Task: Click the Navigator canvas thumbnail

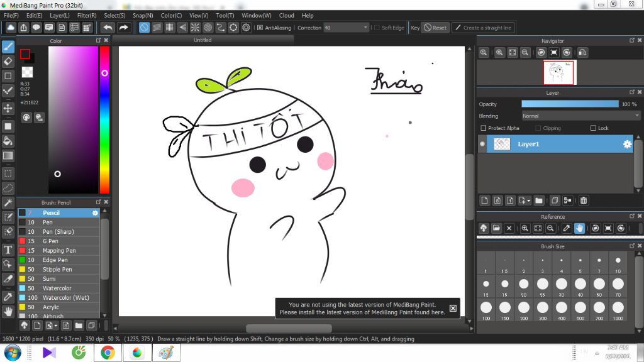Action: coord(558,73)
